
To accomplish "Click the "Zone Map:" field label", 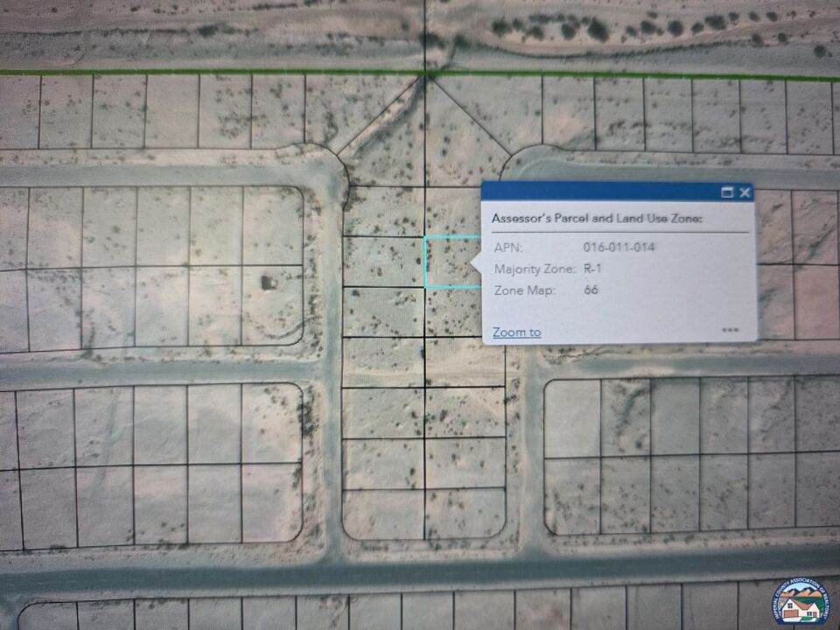I will tap(525, 290).
